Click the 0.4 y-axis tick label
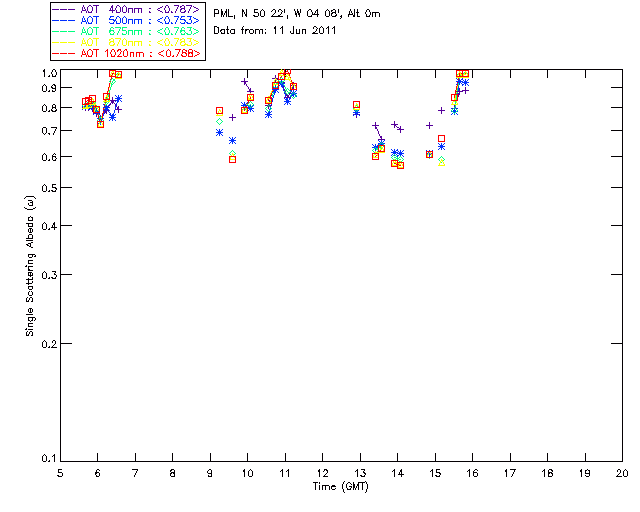 48,226
